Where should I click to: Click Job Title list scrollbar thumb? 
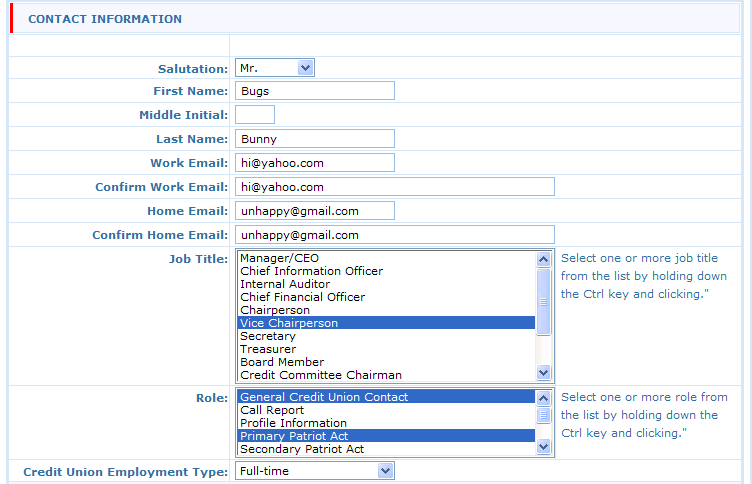pos(543,302)
